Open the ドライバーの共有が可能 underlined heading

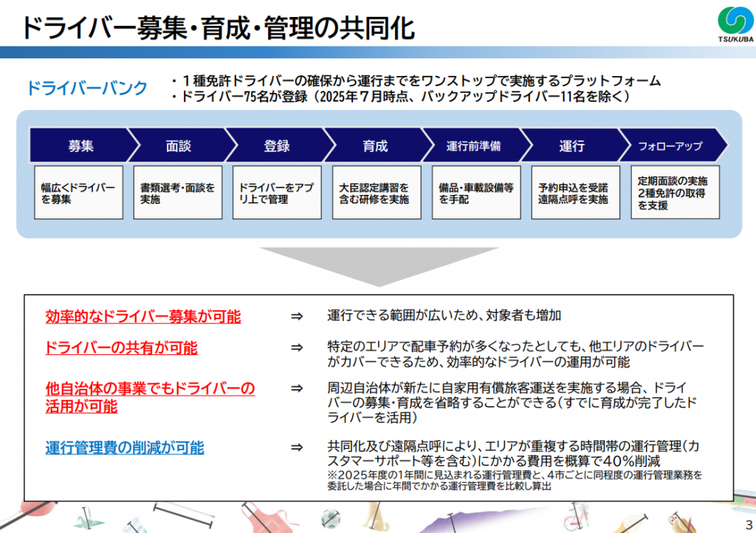(x=121, y=348)
